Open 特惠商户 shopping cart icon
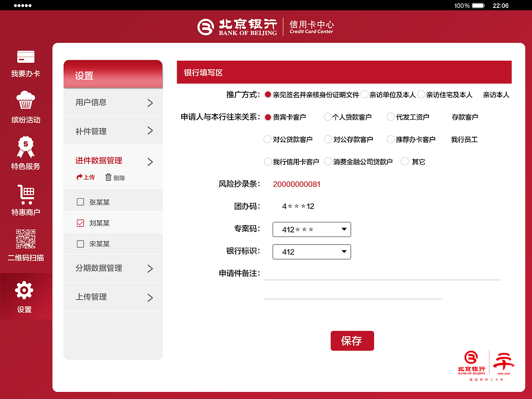 click(x=25, y=195)
